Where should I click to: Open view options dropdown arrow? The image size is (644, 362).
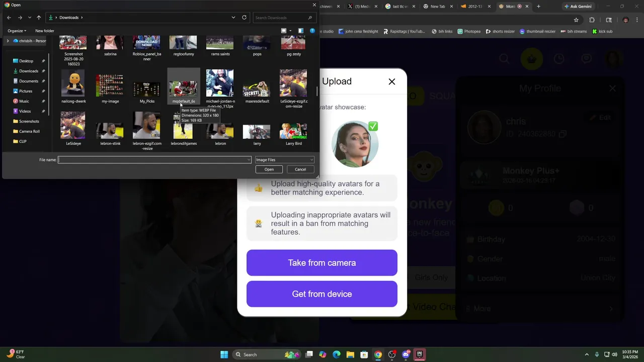coord(290,31)
